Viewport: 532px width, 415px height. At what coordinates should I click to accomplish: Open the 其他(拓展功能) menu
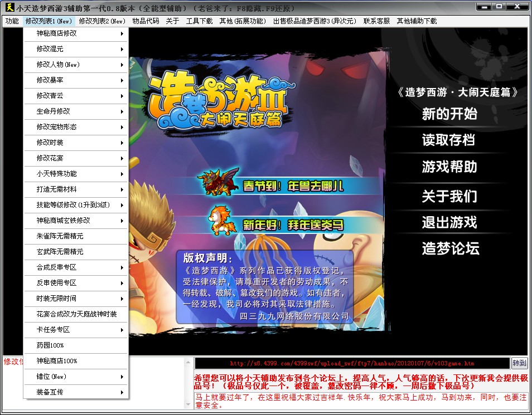pos(243,21)
